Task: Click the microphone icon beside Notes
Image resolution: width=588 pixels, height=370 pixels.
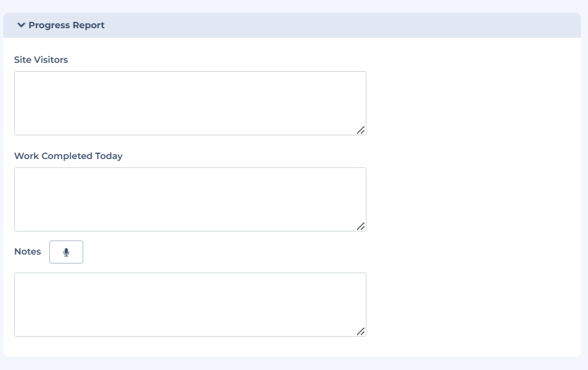Action: [x=66, y=252]
